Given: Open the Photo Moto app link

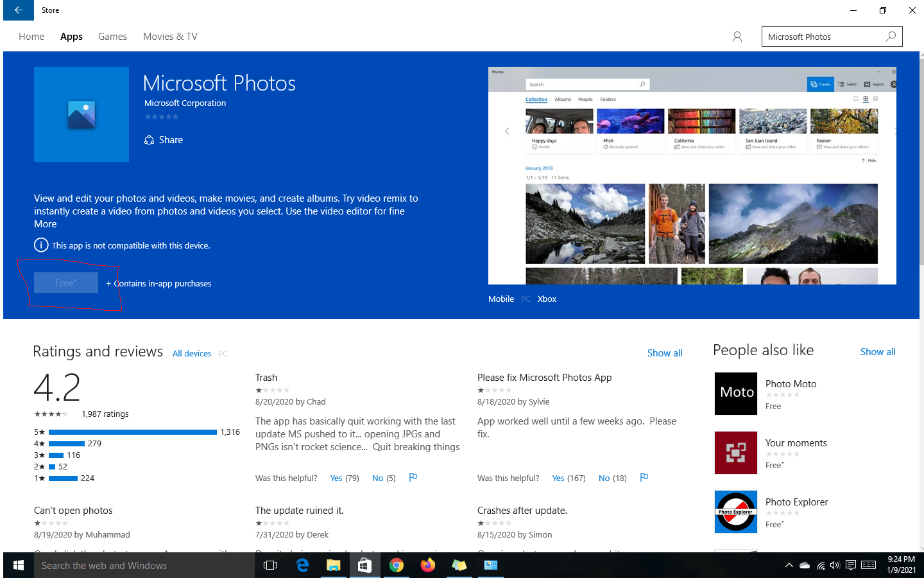Looking at the screenshot, I should pos(791,384).
